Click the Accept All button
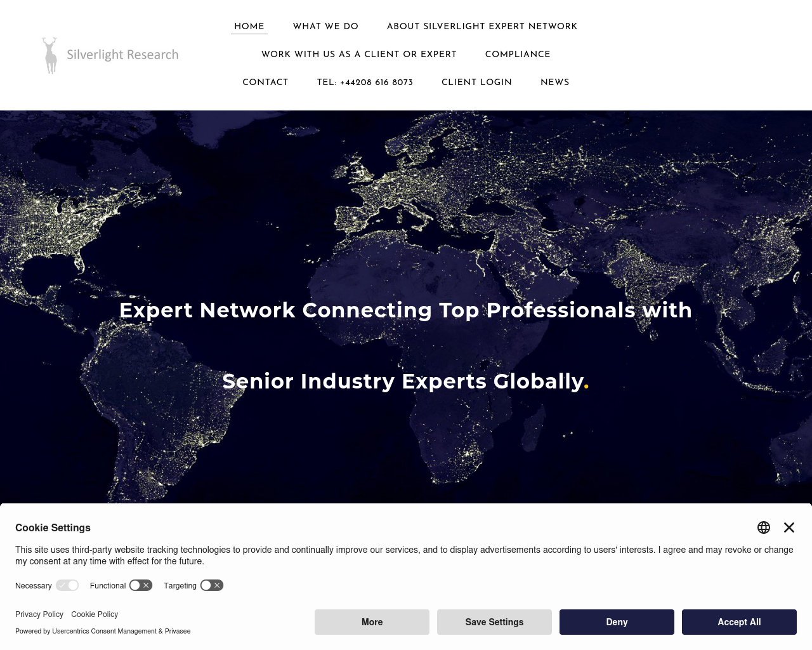The width and height of the screenshot is (812, 650). coord(739,622)
